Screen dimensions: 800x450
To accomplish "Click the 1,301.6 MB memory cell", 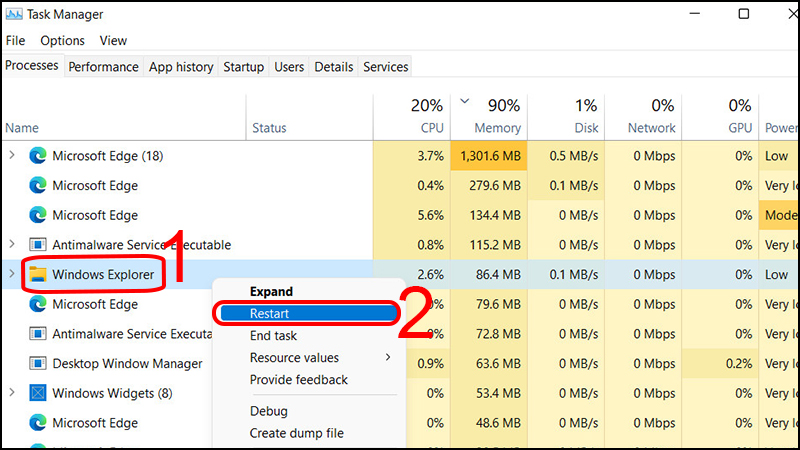I will [489, 156].
